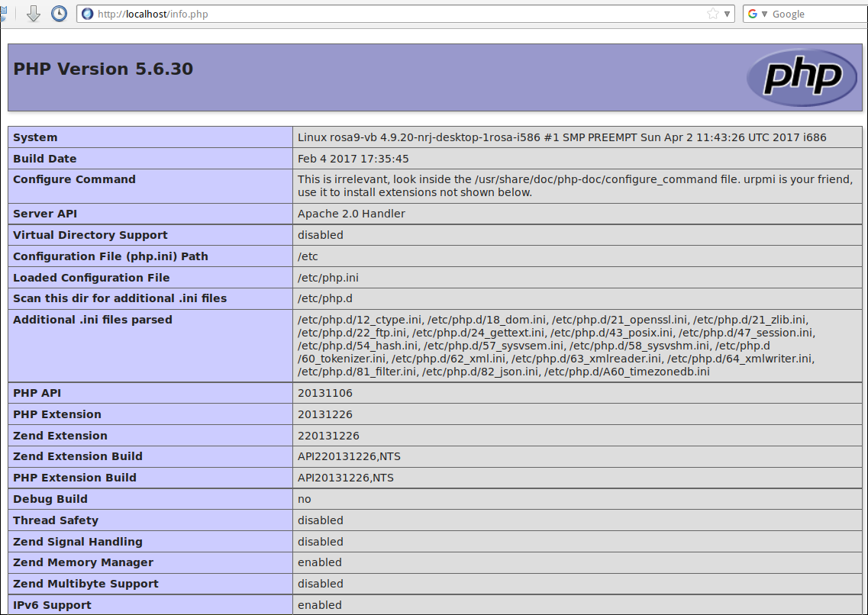Select the Zend Extension Build label
Viewport: 868px width, 615px height.
pyautogui.click(x=78, y=456)
